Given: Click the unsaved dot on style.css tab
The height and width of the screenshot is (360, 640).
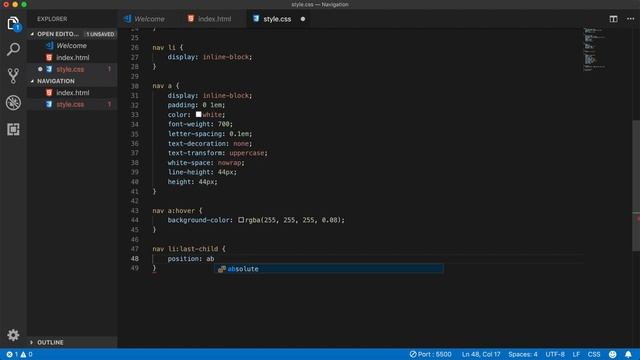Looking at the screenshot, I should pos(303,19).
